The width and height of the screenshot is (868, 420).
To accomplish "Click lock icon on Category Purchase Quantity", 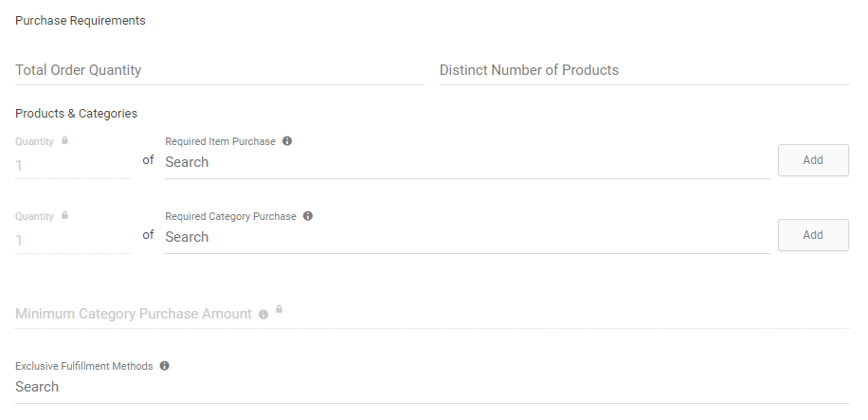I will point(64,215).
